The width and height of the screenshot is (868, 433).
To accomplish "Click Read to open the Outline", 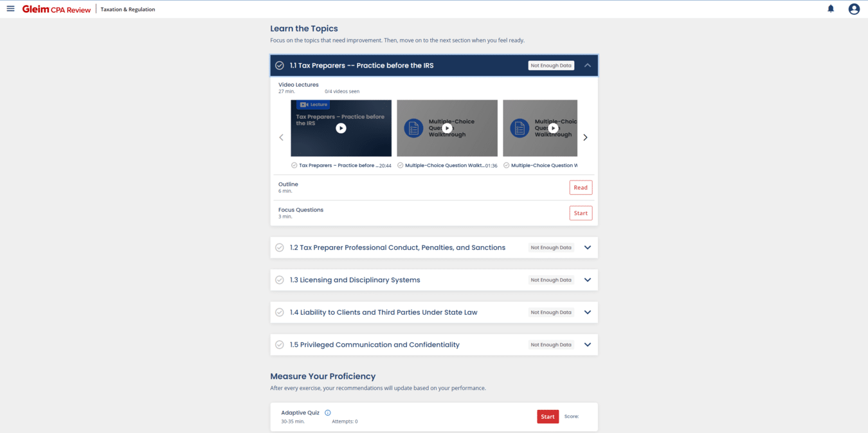I will click(581, 187).
